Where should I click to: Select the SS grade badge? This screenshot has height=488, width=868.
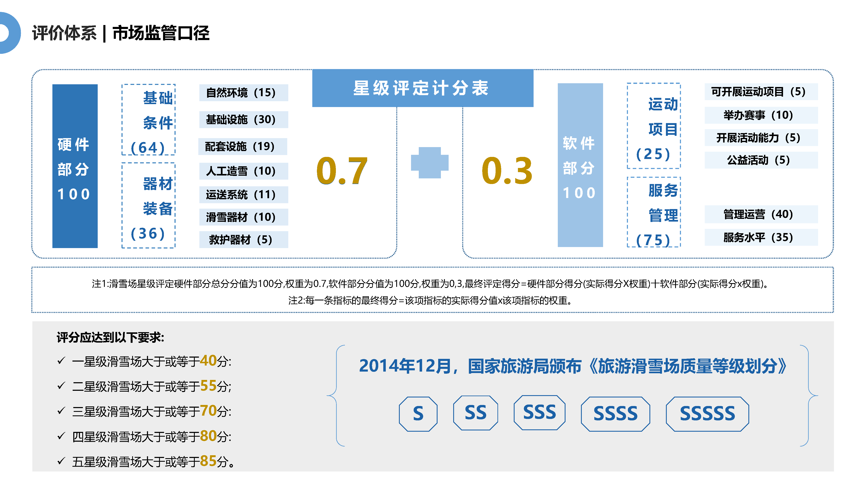click(x=476, y=412)
